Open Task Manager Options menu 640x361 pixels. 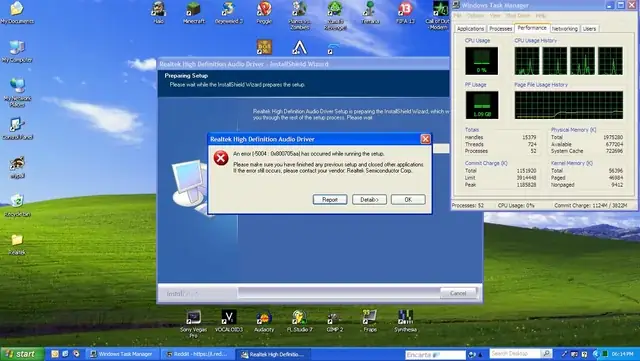point(475,16)
